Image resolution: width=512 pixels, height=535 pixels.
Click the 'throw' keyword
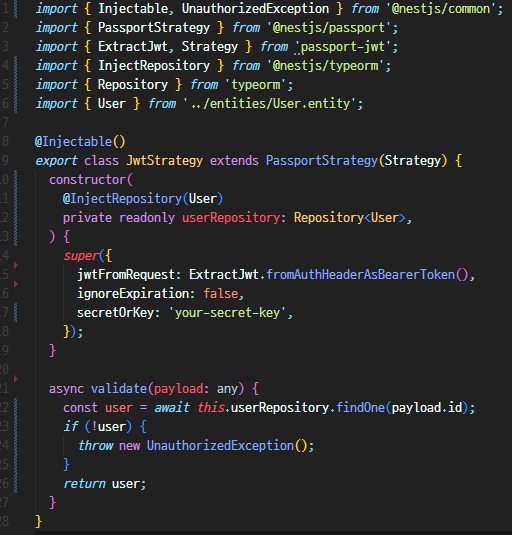click(95, 446)
